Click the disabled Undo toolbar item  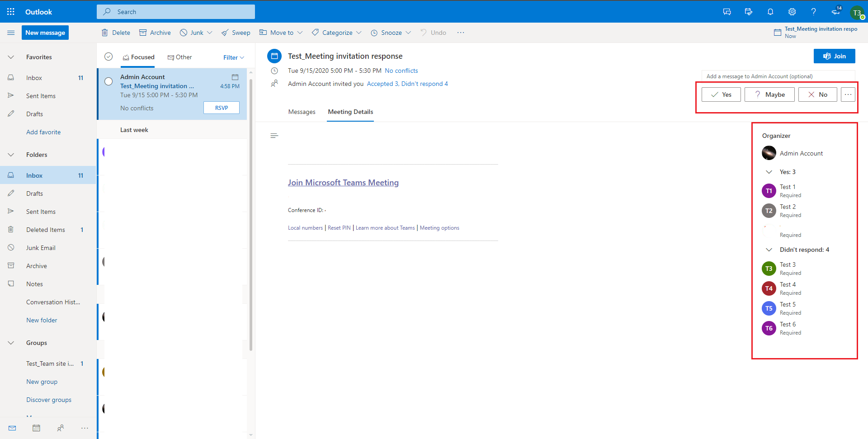[x=433, y=33]
